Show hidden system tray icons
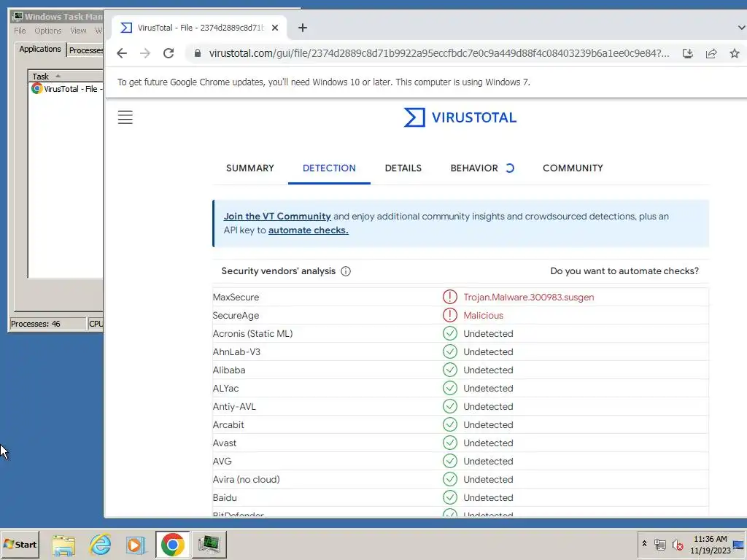The height and width of the screenshot is (560, 747). (x=644, y=544)
